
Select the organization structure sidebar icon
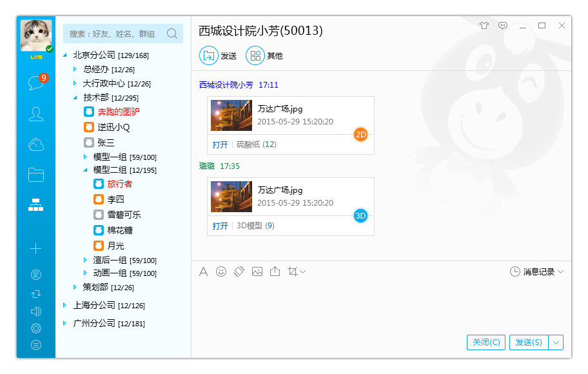click(x=36, y=205)
